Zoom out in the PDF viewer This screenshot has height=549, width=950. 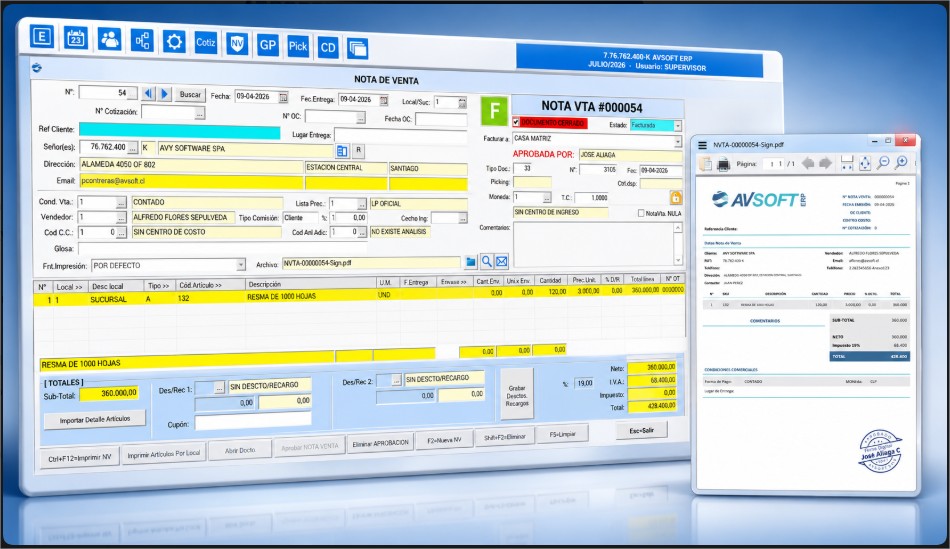[883, 162]
